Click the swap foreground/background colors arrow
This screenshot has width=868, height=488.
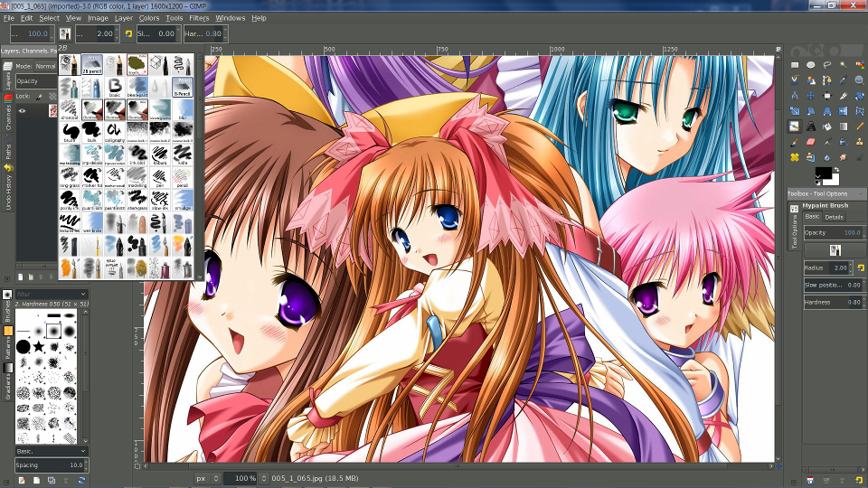tap(837, 169)
